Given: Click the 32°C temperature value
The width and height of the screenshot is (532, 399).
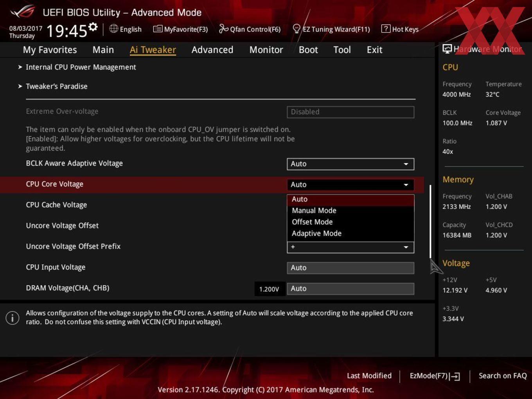Looking at the screenshot, I should coord(492,94).
